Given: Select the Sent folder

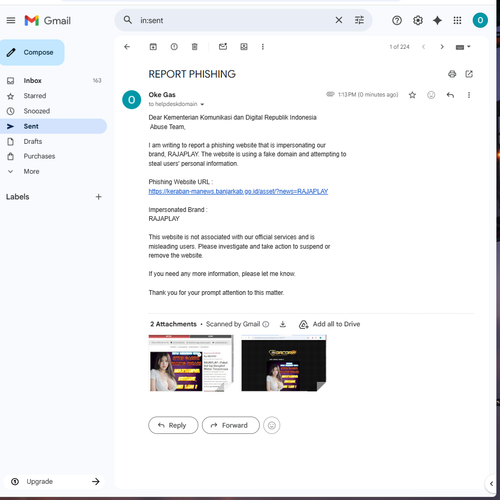Looking at the screenshot, I should 53,126.
